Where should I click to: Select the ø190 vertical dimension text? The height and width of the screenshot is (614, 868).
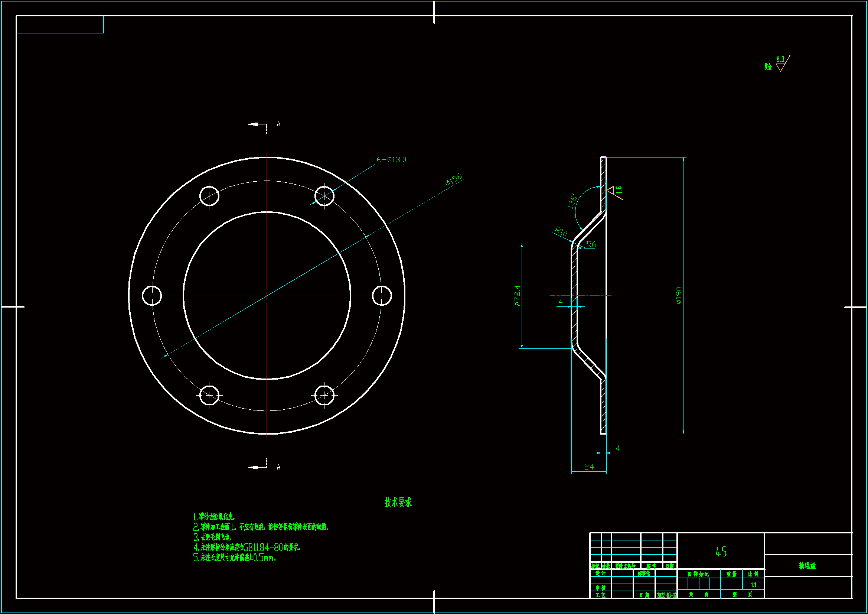tap(679, 295)
